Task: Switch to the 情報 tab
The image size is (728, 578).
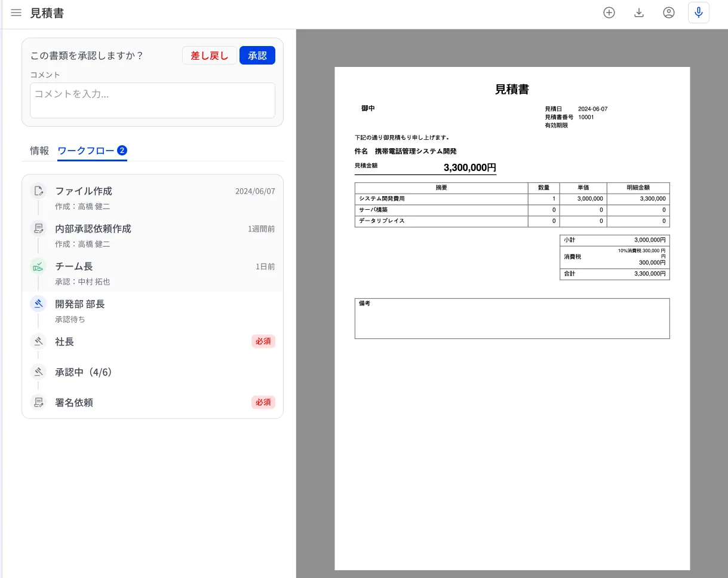Action: 39,151
